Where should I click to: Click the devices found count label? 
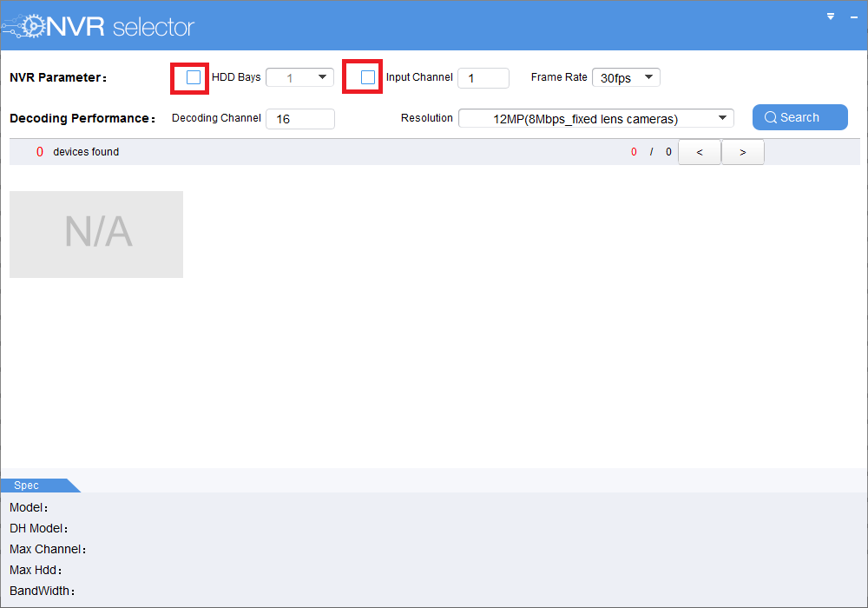coord(77,152)
